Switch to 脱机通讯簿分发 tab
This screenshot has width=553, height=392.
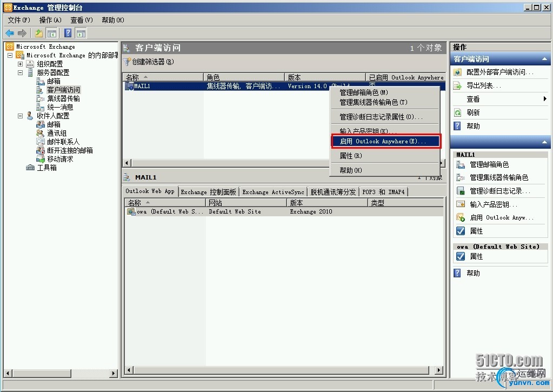333,192
